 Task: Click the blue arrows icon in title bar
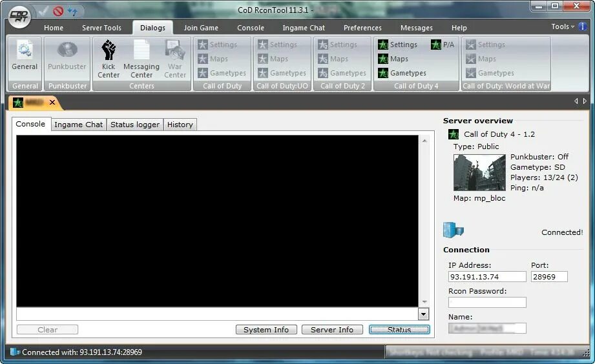(72, 11)
